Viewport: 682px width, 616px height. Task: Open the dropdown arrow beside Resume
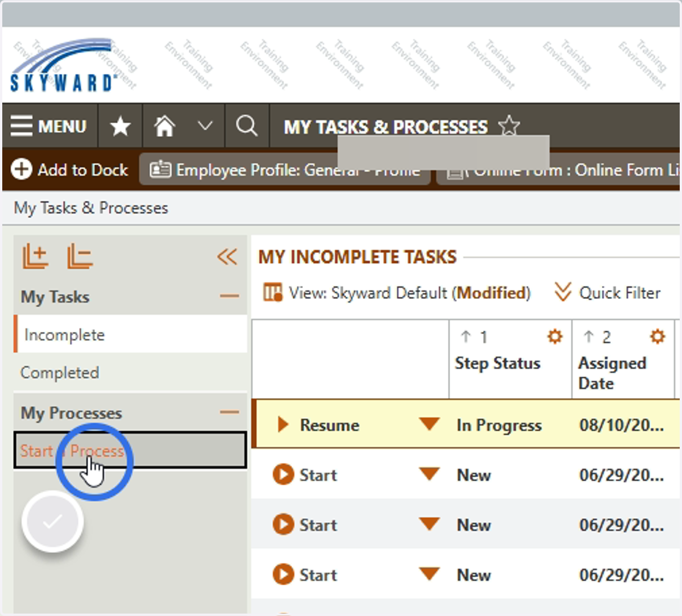429,424
